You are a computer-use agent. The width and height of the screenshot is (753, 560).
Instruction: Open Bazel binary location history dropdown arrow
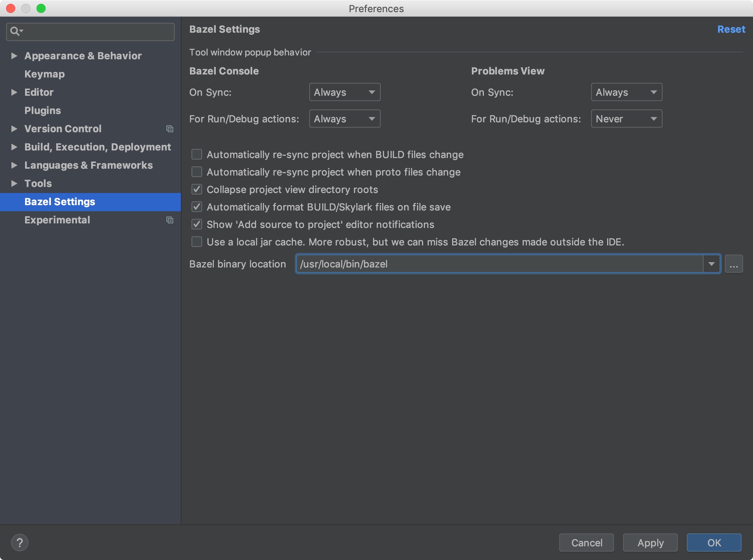(711, 264)
